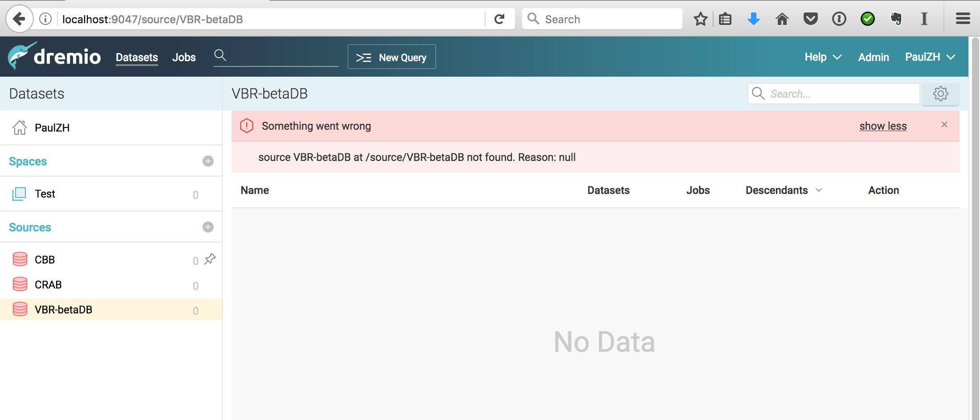Click the CBB database icon
This screenshot has height=420, width=980.
(x=20, y=259)
